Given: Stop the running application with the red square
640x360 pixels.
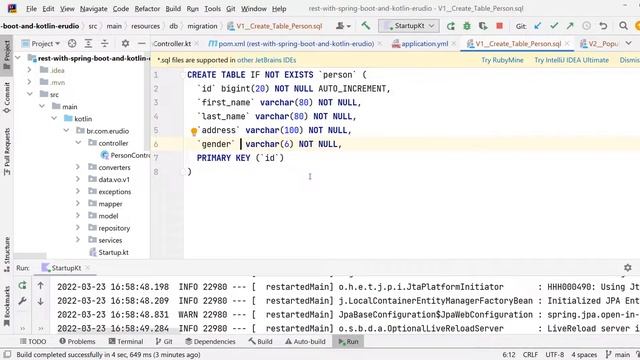Looking at the screenshot, I should [x=499, y=26].
